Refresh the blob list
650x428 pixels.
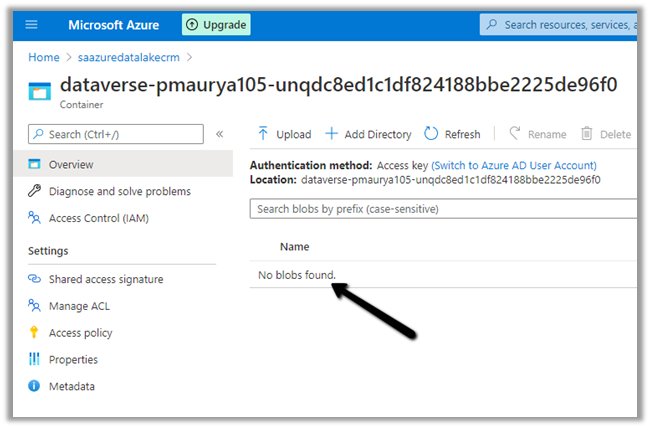[x=452, y=134]
